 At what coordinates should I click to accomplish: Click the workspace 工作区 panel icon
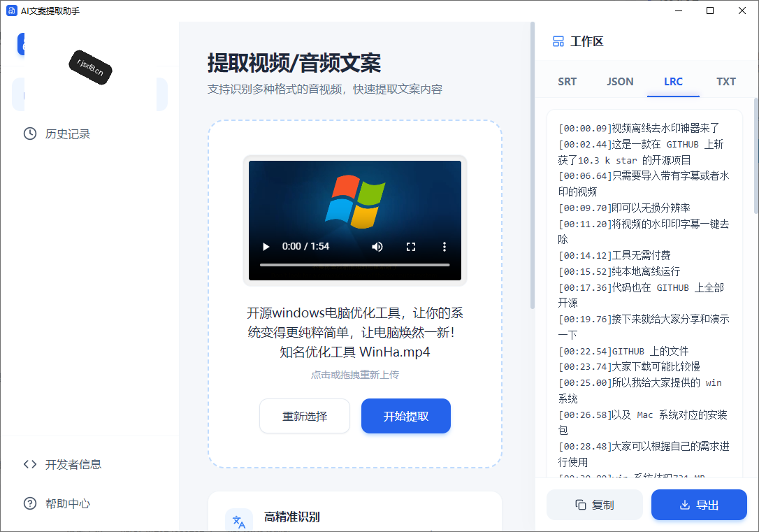(x=558, y=42)
